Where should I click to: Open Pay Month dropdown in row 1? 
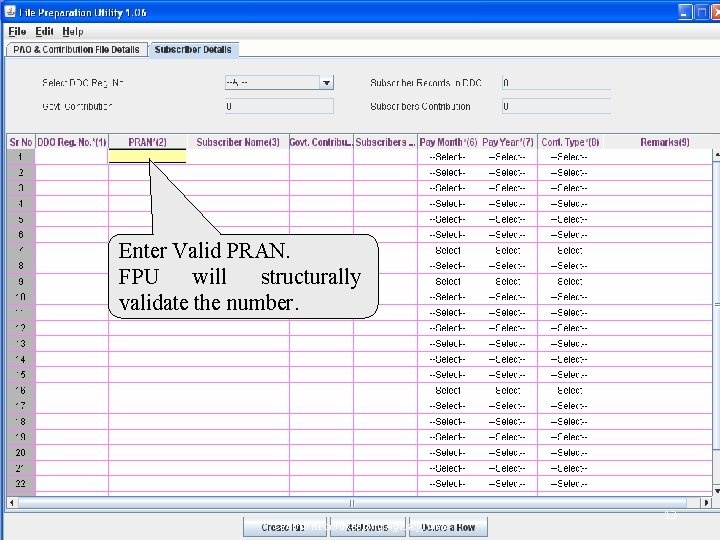click(448, 157)
